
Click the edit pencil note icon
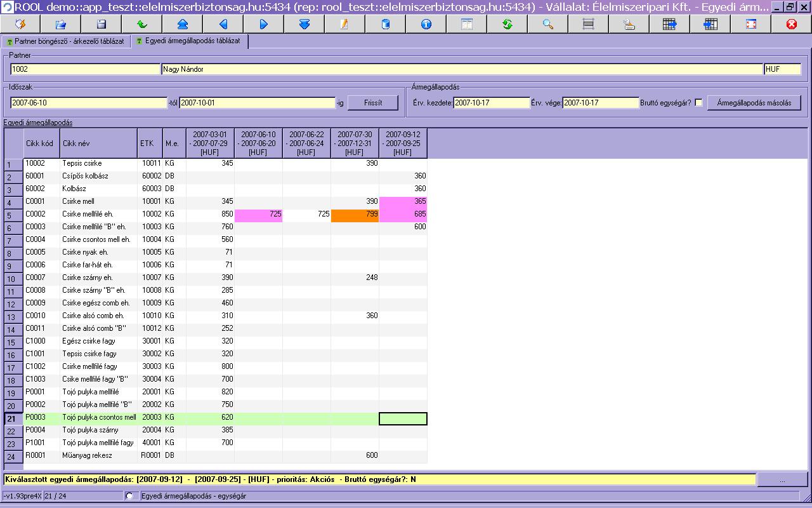coord(345,24)
